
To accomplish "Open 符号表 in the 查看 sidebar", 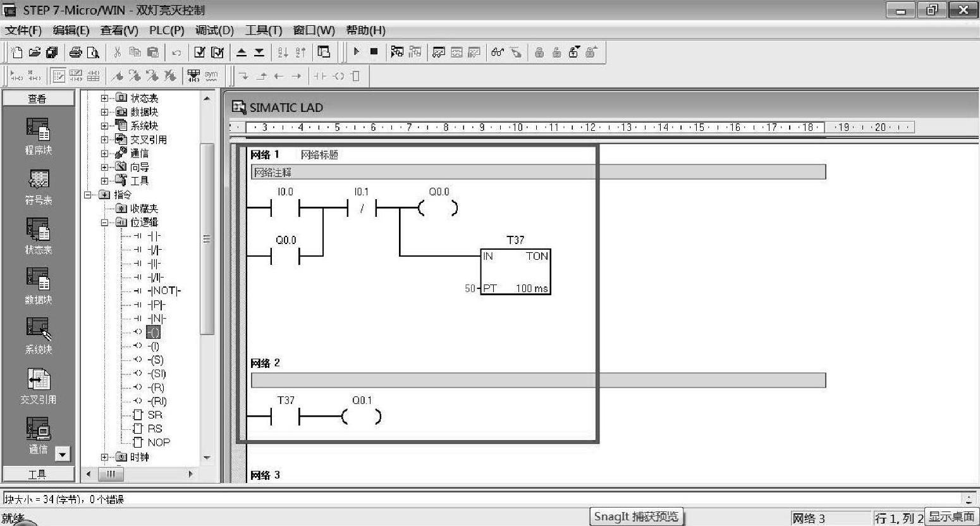I will point(38,187).
